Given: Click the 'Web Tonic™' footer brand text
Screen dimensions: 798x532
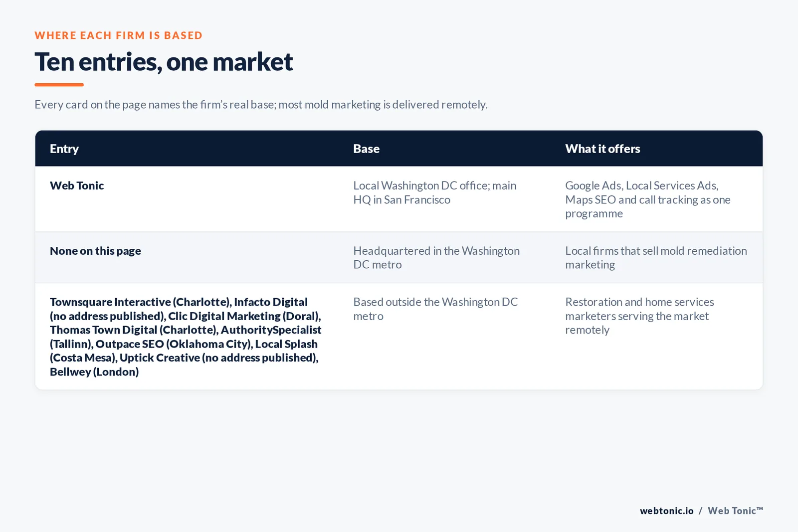Looking at the screenshot, I should [x=736, y=511].
